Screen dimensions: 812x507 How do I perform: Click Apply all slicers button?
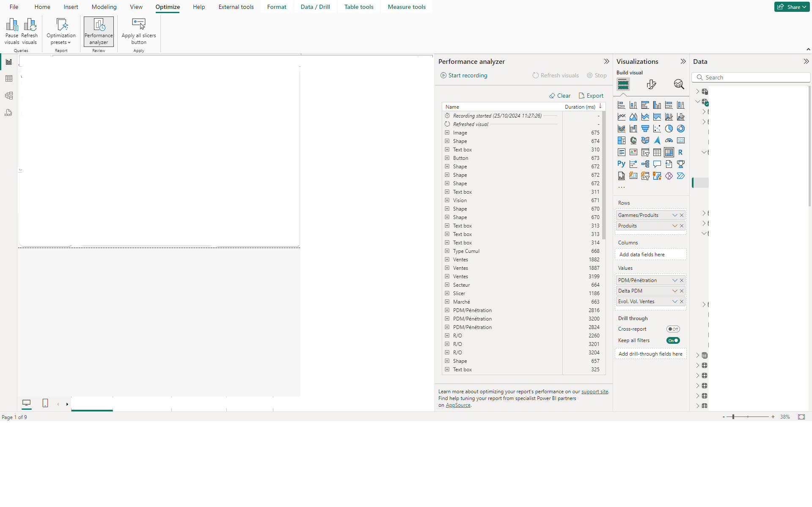tap(139, 31)
